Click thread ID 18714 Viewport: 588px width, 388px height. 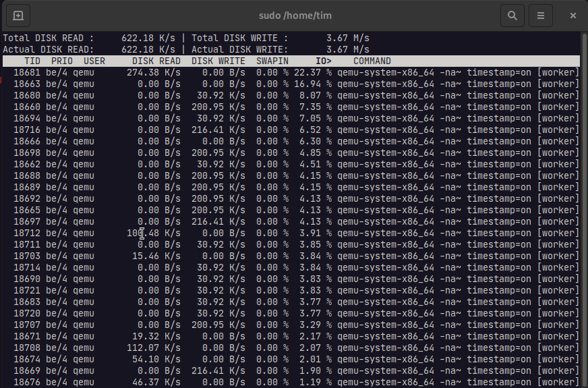(x=27, y=267)
